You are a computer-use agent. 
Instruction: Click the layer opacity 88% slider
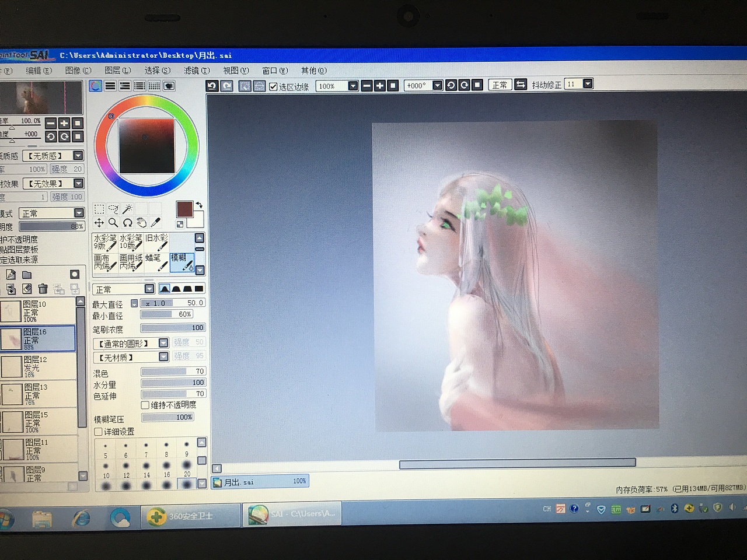(52, 226)
